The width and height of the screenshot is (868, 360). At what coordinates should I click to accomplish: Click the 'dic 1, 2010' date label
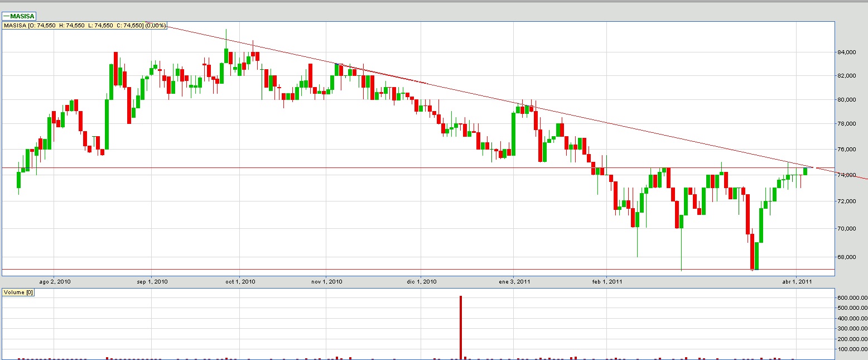(x=421, y=282)
